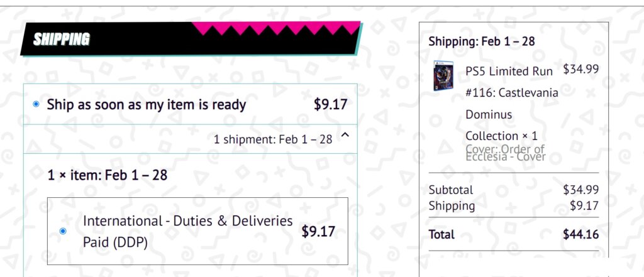The width and height of the screenshot is (644, 277).
Task: Click the Total $44.16 amount
Action: tap(580, 234)
